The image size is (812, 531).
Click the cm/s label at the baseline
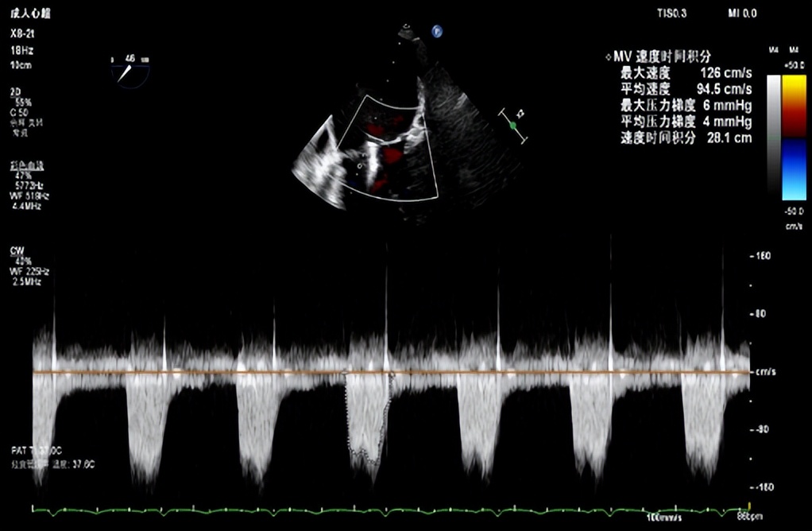[x=765, y=372]
